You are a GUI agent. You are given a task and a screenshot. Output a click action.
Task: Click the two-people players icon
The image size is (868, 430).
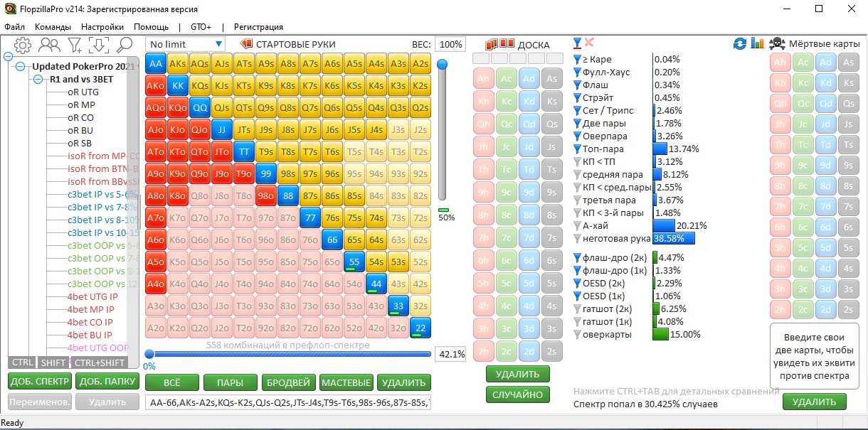(x=50, y=45)
